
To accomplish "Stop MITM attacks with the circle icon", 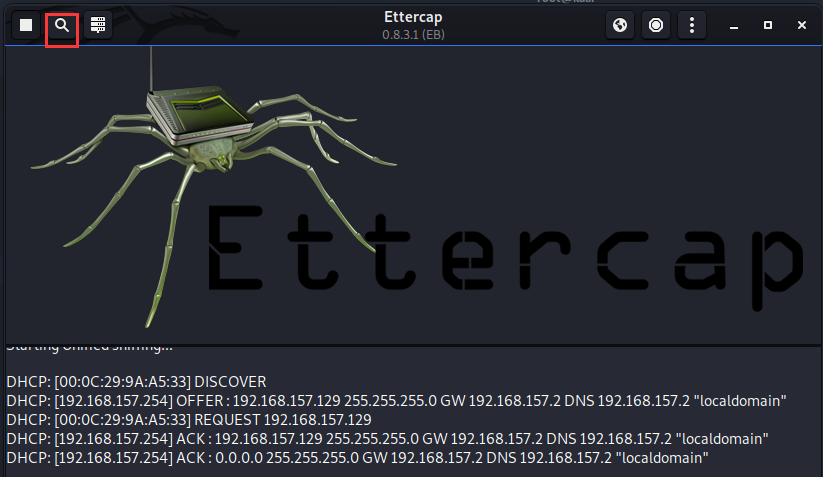I will pyautogui.click(x=656, y=25).
